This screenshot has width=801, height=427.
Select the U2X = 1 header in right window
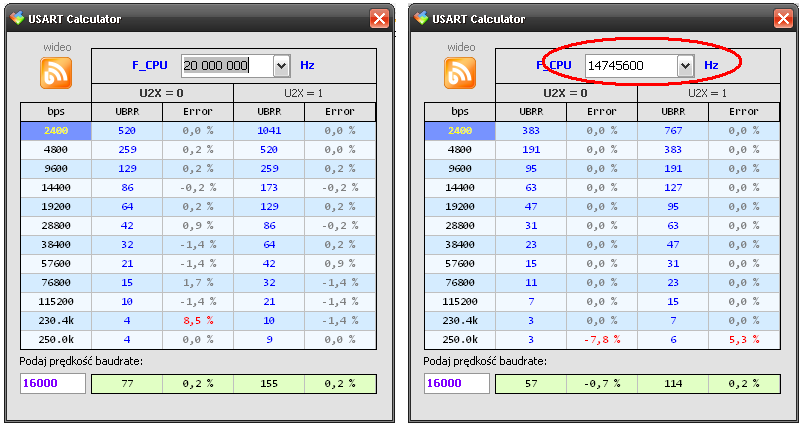point(709,93)
